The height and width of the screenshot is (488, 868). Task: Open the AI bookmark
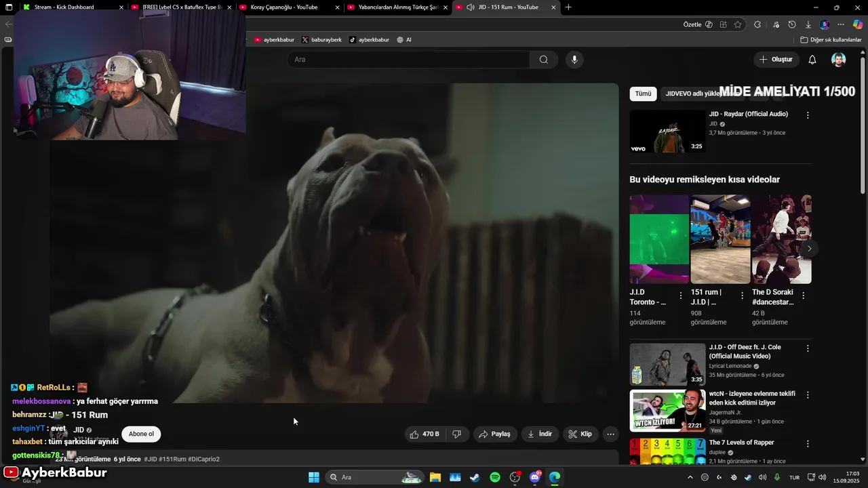click(404, 40)
